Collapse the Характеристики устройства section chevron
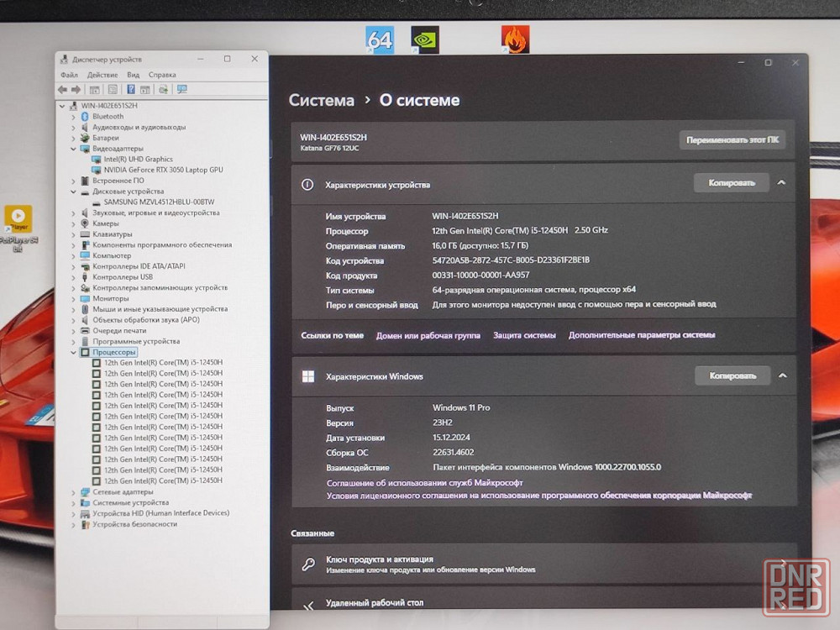 click(781, 182)
